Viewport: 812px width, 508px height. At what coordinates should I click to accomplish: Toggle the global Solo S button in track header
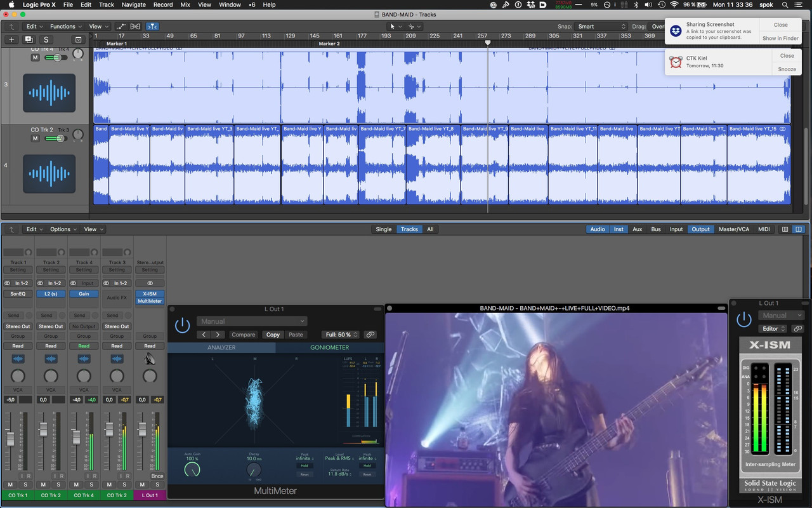pyautogui.click(x=46, y=39)
